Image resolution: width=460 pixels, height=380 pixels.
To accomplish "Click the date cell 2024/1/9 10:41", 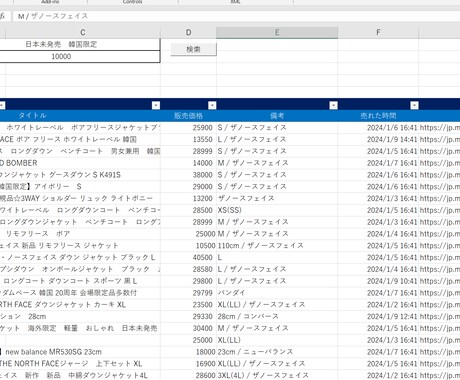I will [x=378, y=281].
